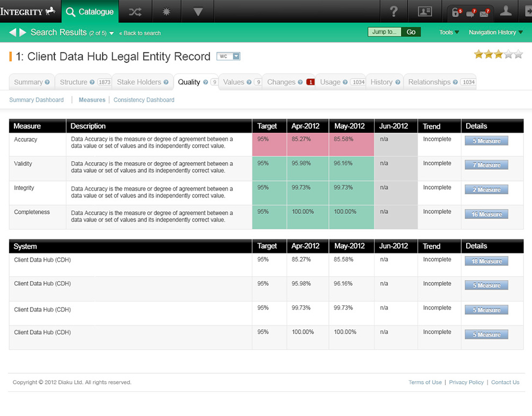Click help icon on Structure tab
The width and height of the screenshot is (532, 416).
(92, 82)
